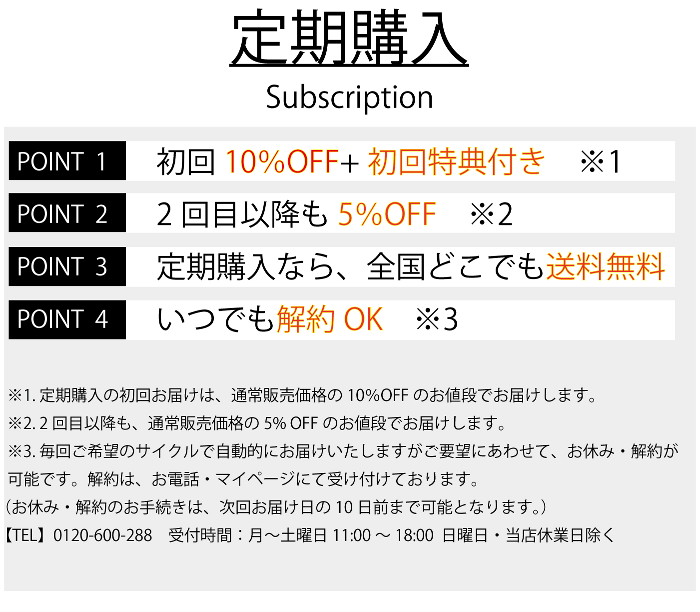Select the POINT 2 black label
Screen dimensions: 700x612
pos(67,213)
